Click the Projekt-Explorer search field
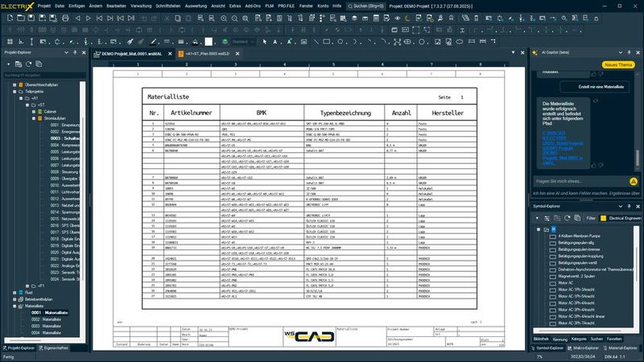This screenshot has width=644, height=362. (x=44, y=75)
